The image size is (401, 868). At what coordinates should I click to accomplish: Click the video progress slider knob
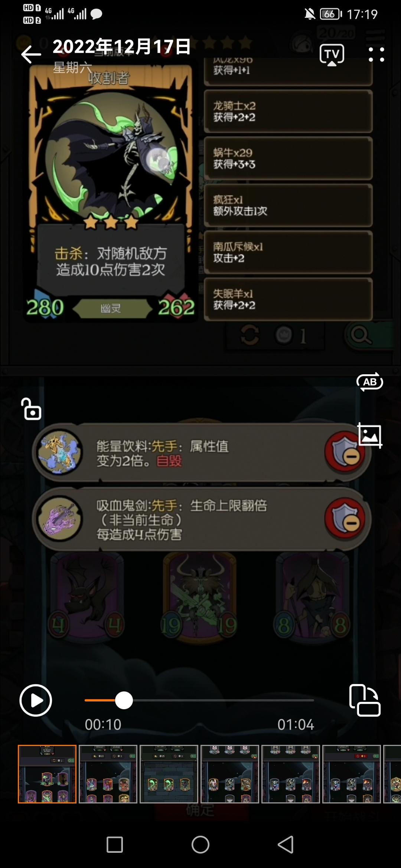coord(124,700)
